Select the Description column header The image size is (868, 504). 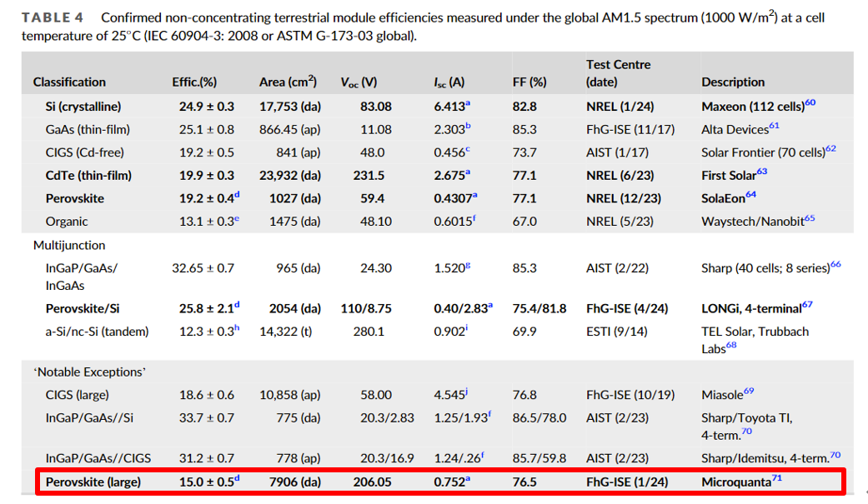click(x=733, y=82)
